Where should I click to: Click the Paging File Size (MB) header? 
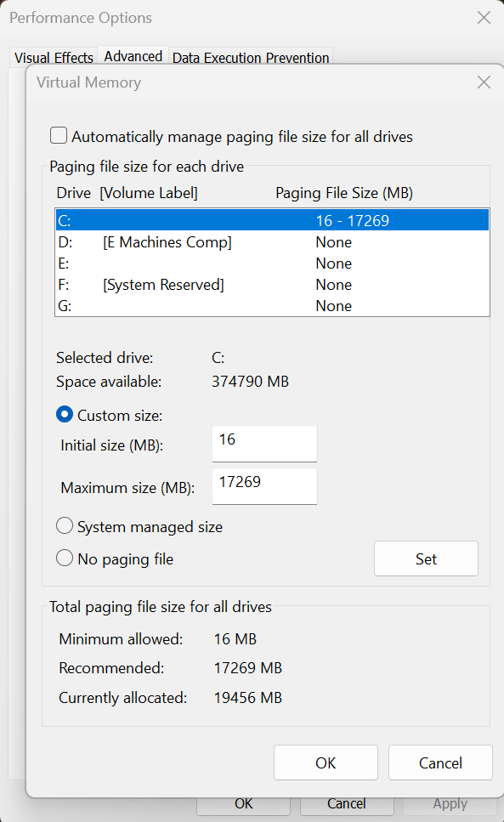(x=344, y=193)
